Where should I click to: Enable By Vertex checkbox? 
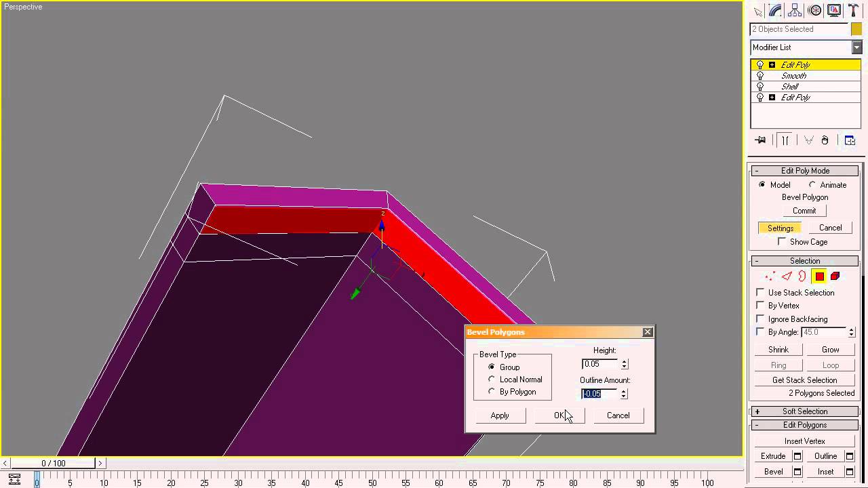pos(760,306)
